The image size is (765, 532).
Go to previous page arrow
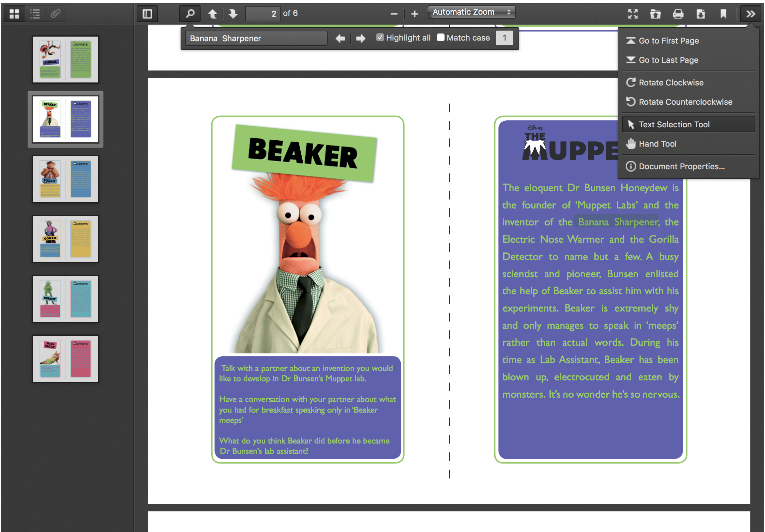tap(212, 14)
